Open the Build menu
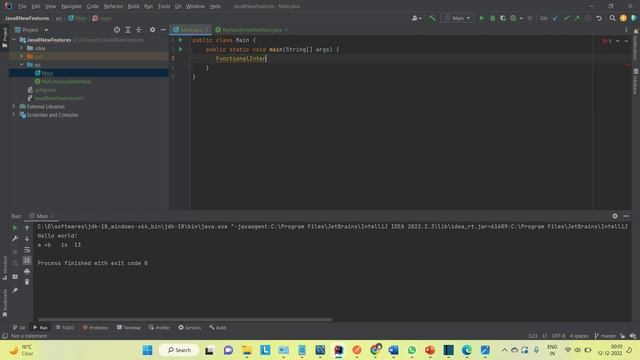The width and height of the screenshot is (640, 360). point(133,6)
